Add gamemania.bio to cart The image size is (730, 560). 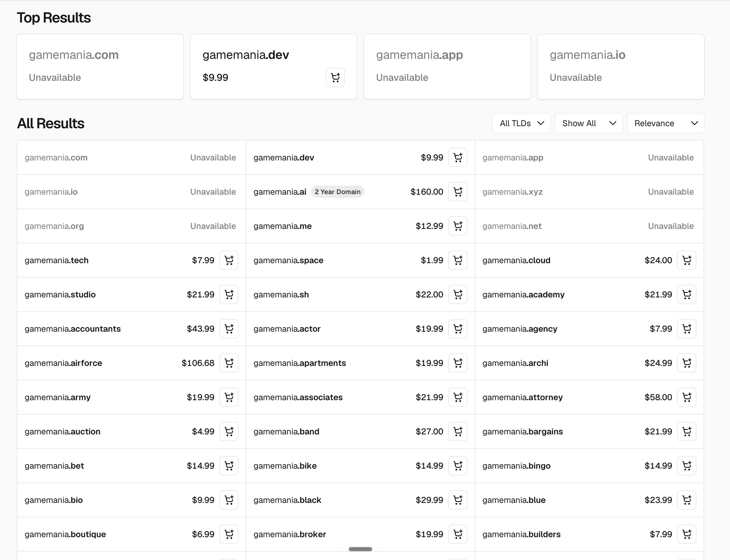click(x=229, y=500)
